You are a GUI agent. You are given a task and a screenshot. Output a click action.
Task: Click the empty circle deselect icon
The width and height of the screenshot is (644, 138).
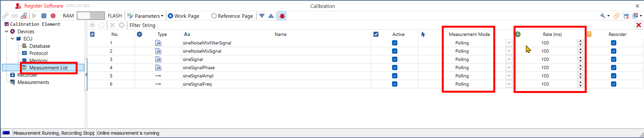[101, 25]
